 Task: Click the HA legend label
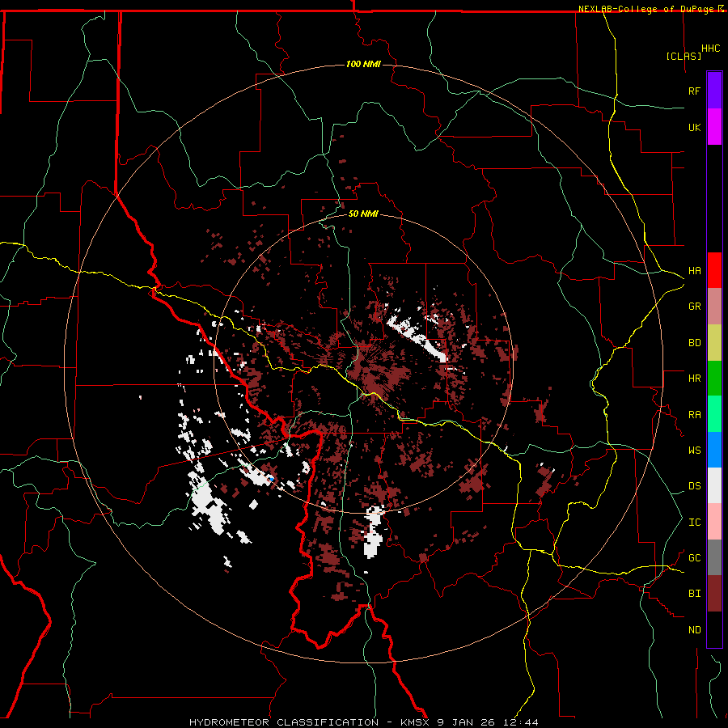pyautogui.click(x=694, y=270)
